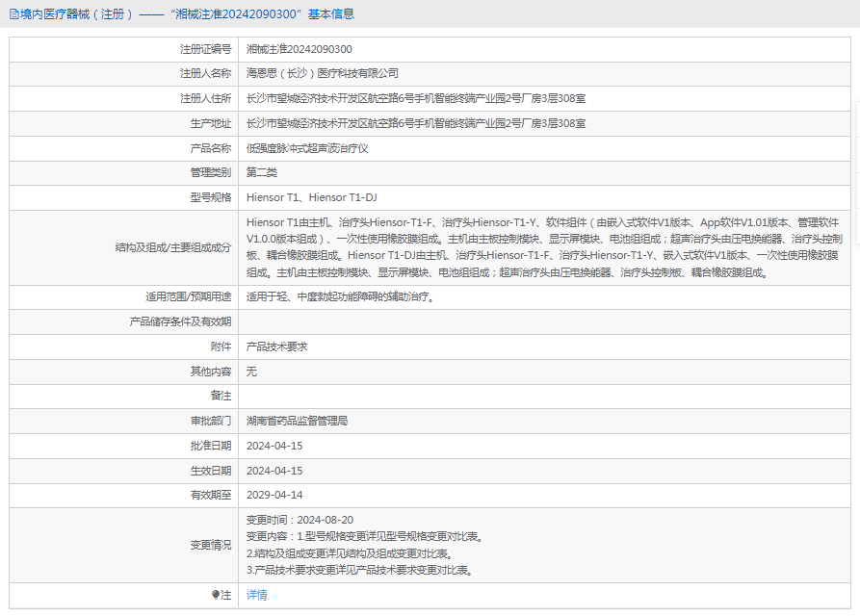Viewport: 860px width, 616px height.
Task: Click the structure description paragraph starting Hiensor T1由主机
Action: [x=544, y=247]
